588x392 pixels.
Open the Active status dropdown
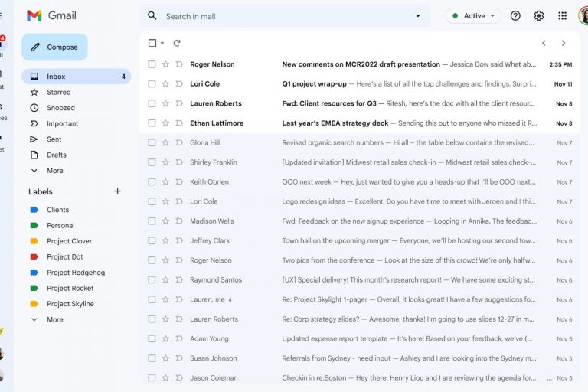473,15
